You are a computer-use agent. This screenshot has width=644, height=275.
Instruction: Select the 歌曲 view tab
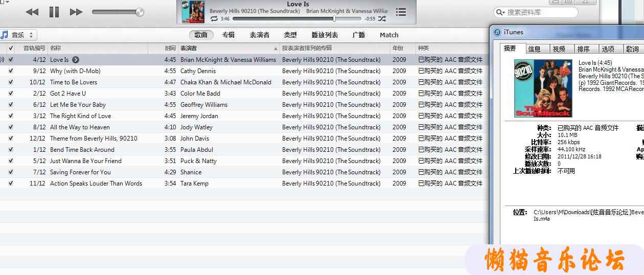[x=201, y=35]
